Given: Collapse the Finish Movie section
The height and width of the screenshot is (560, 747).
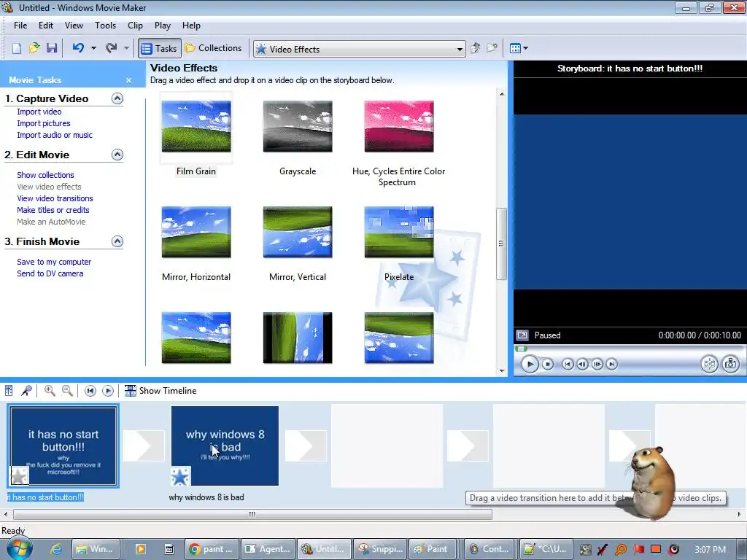Looking at the screenshot, I should pos(117,241).
